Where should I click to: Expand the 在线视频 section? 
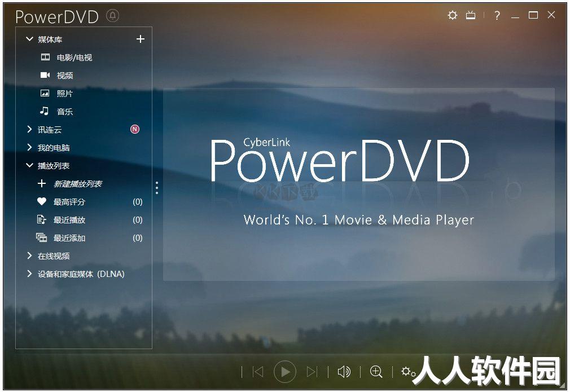tap(29, 256)
